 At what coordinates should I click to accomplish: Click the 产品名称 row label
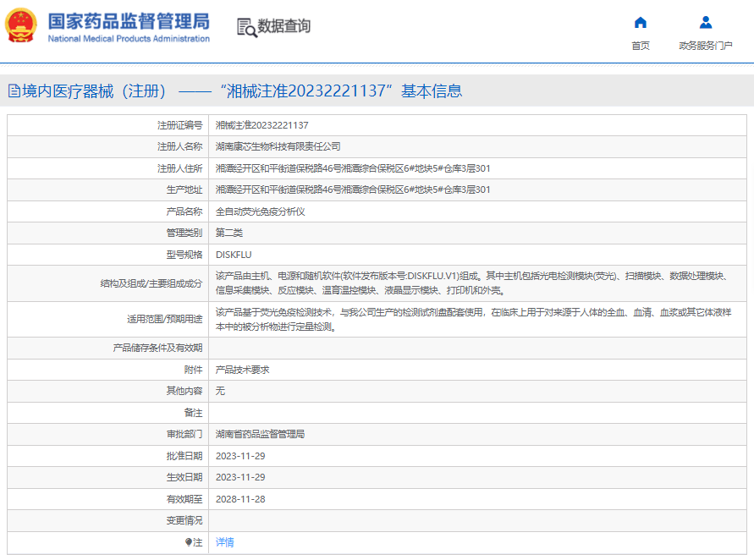click(x=184, y=211)
